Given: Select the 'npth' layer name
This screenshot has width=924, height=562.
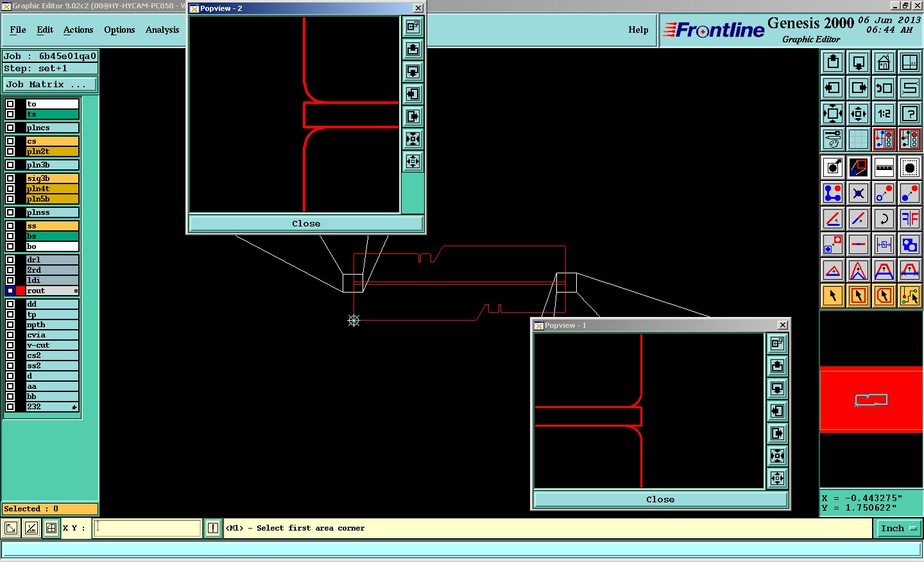Looking at the screenshot, I should (52, 325).
